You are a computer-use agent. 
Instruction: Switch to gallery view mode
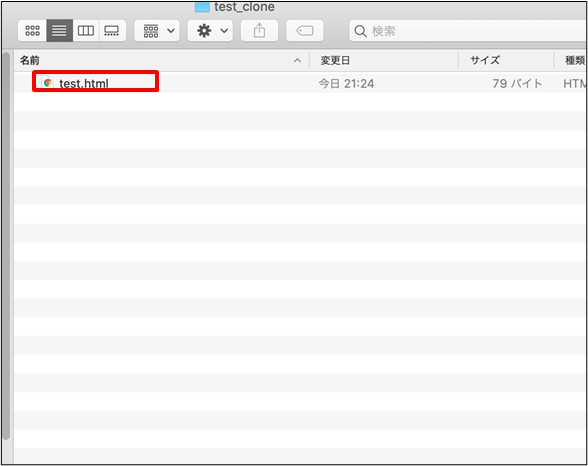coord(112,31)
